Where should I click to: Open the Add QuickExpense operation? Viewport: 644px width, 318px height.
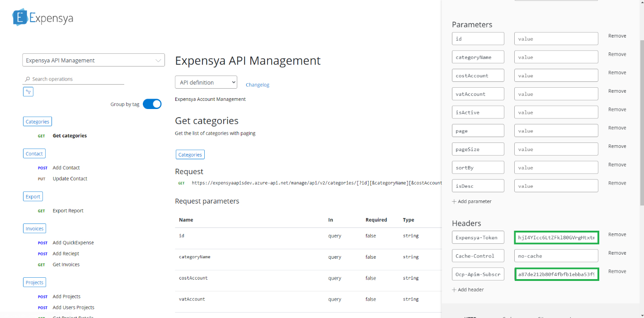73,243
